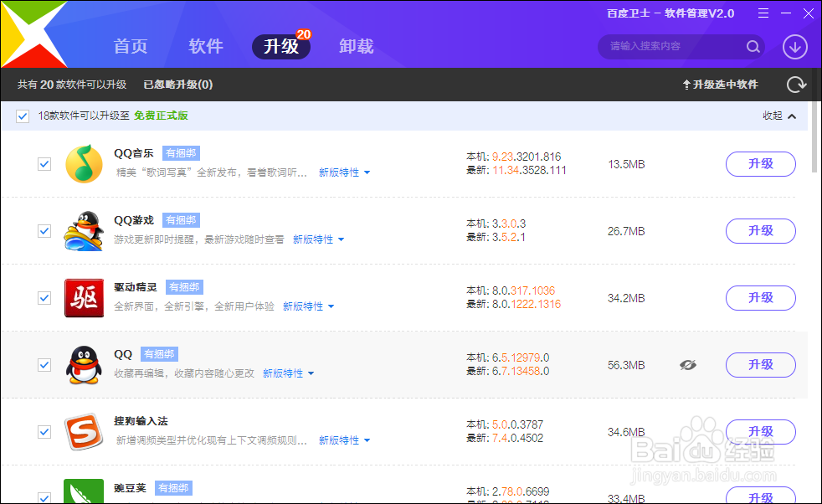Viewport: 822px width, 504px height.
Task: Click the QQ penguin icon
Action: click(x=84, y=365)
